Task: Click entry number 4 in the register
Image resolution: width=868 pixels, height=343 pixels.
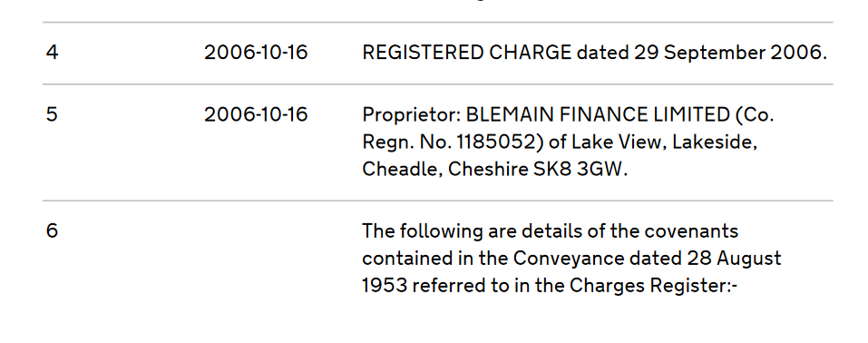Action: [x=52, y=53]
